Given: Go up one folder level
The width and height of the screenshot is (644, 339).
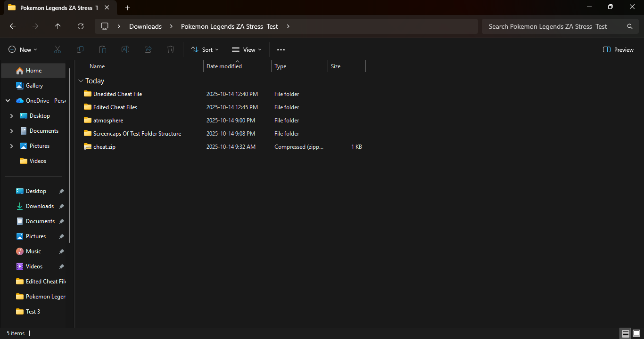Looking at the screenshot, I should point(58,26).
